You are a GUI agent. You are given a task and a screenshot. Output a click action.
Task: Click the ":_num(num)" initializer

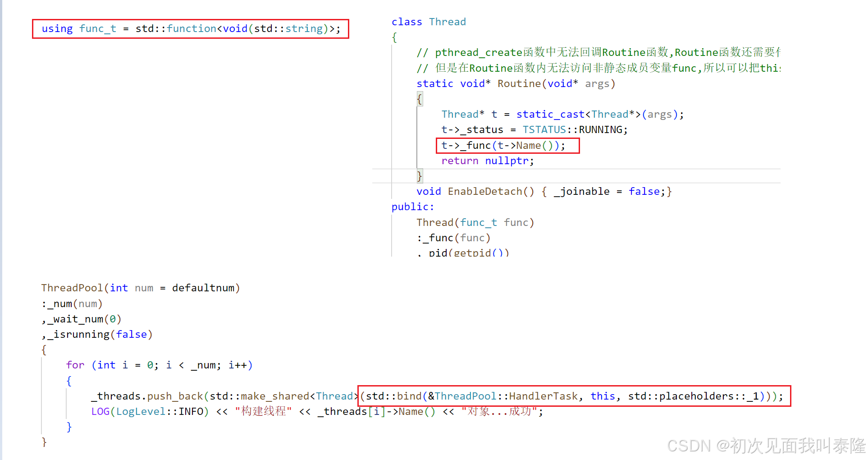(72, 304)
